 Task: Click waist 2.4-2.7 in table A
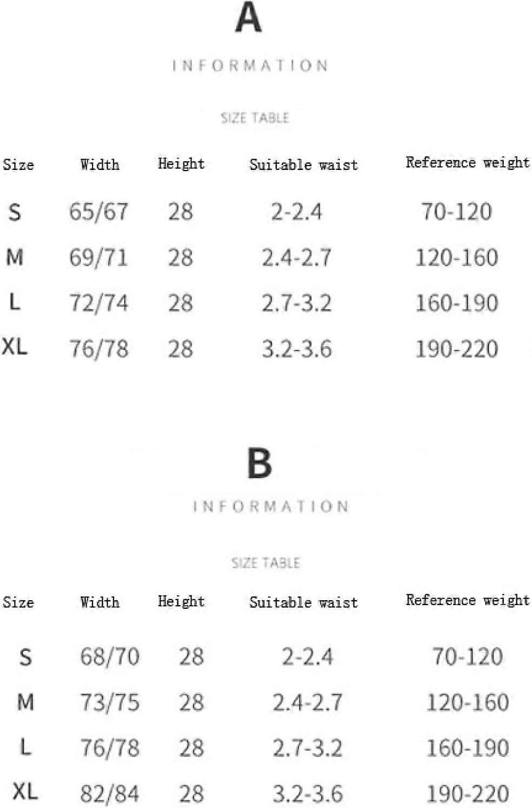pos(297,258)
